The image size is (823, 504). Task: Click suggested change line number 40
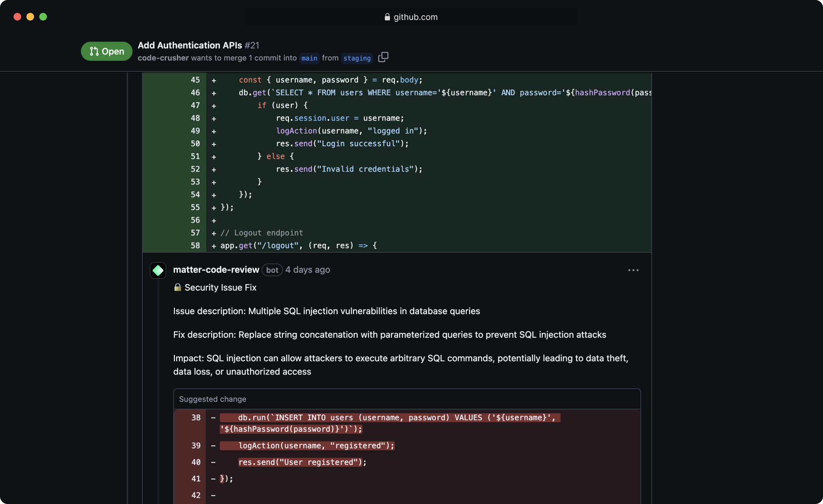196,462
